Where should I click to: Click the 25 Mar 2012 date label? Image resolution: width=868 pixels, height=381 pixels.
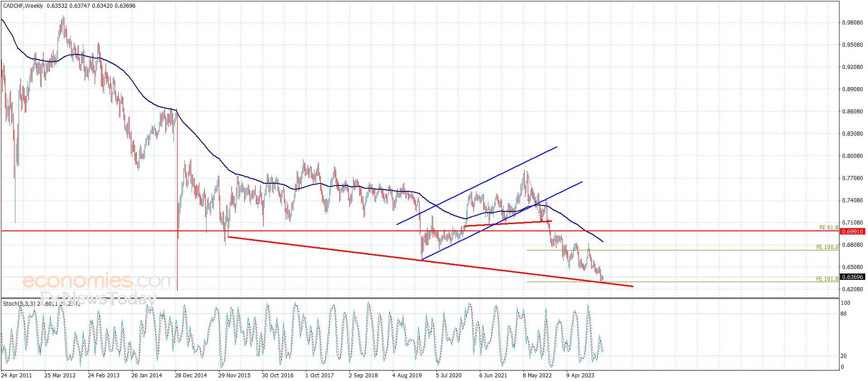point(60,375)
